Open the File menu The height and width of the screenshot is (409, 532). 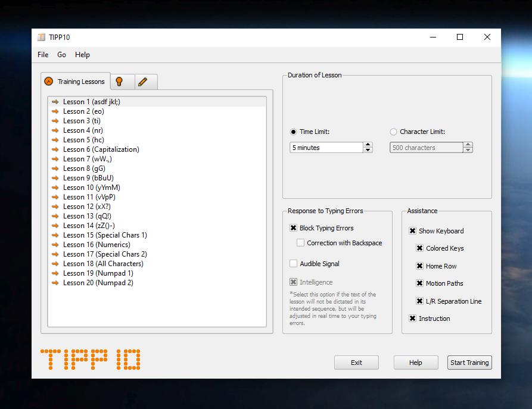42,55
